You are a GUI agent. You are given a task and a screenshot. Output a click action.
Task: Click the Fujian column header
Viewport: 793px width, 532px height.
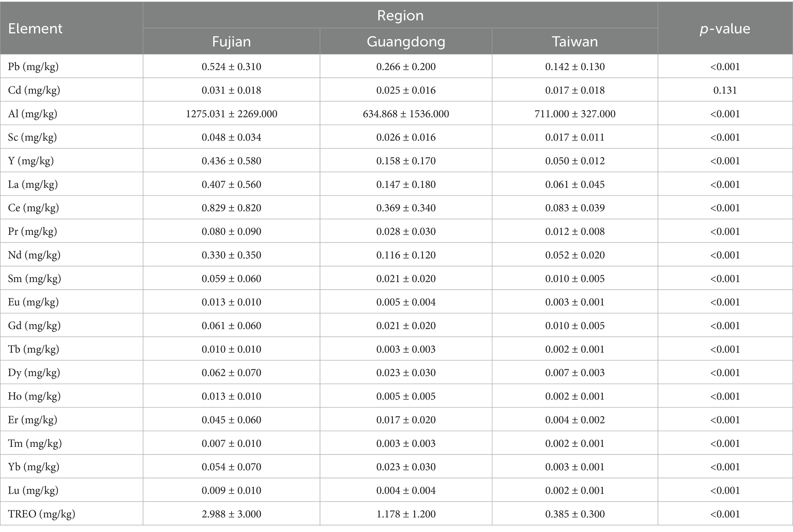pyautogui.click(x=231, y=41)
